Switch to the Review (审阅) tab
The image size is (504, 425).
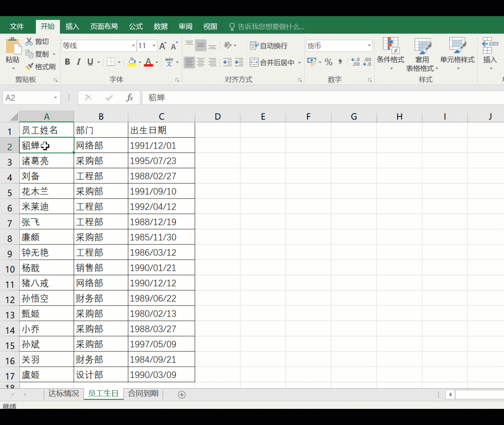point(185,26)
